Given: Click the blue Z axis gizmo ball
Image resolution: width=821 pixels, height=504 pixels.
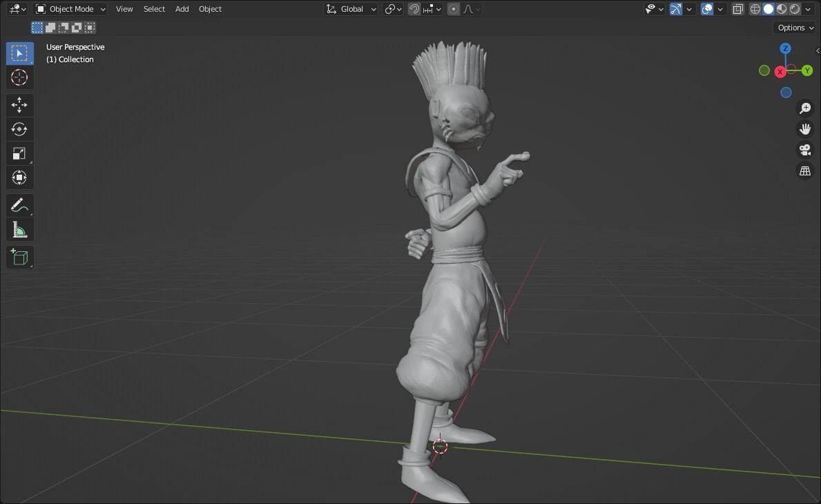Looking at the screenshot, I should tap(785, 48).
